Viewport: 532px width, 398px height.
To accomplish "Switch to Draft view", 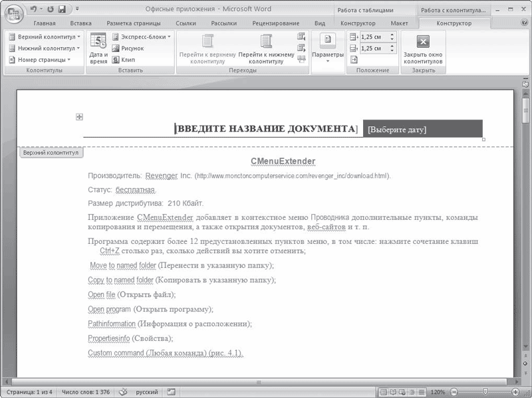I will click(x=421, y=392).
